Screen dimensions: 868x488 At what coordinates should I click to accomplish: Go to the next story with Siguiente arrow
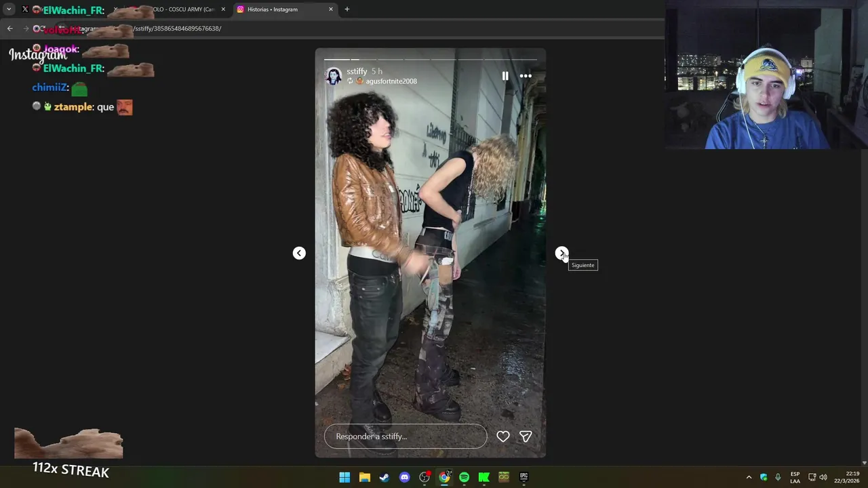[561, 253]
